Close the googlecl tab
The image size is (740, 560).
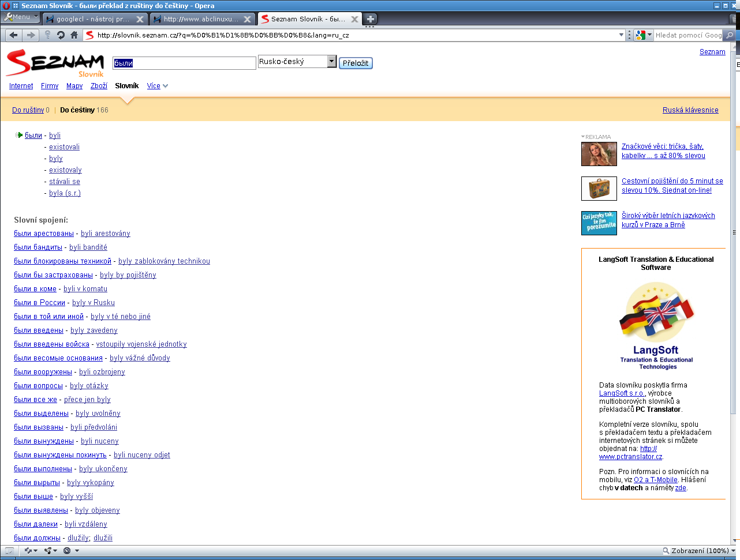139,19
